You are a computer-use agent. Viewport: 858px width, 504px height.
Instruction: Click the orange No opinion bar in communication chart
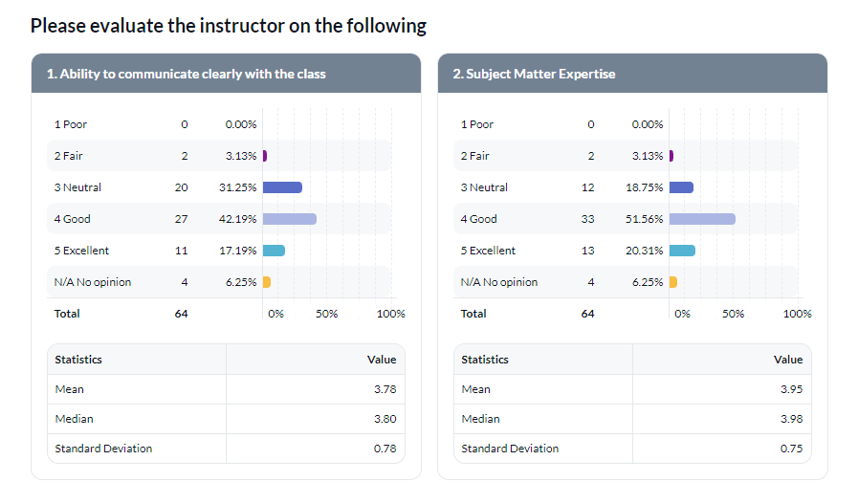coord(267,282)
